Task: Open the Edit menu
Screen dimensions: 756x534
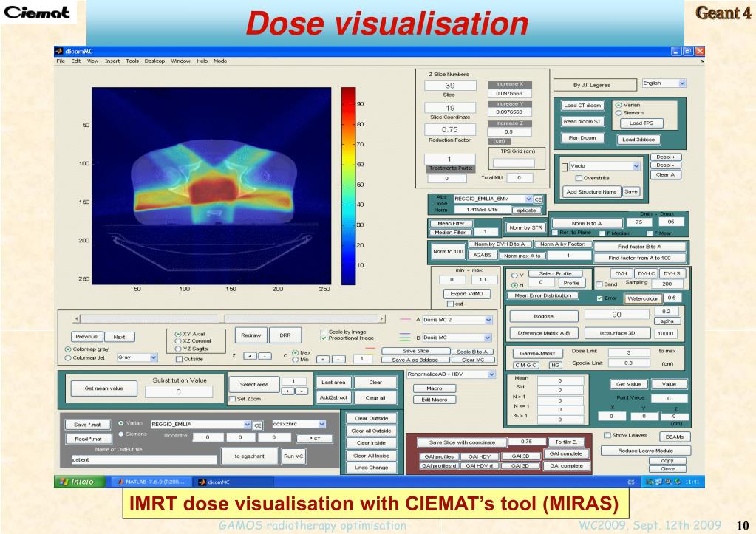Action: tap(75, 61)
